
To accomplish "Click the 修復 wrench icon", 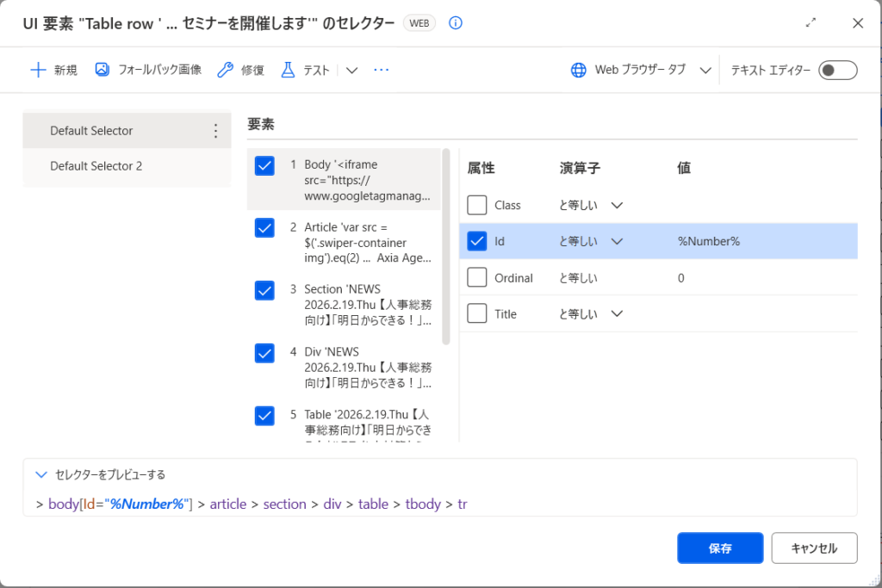I will coord(225,70).
